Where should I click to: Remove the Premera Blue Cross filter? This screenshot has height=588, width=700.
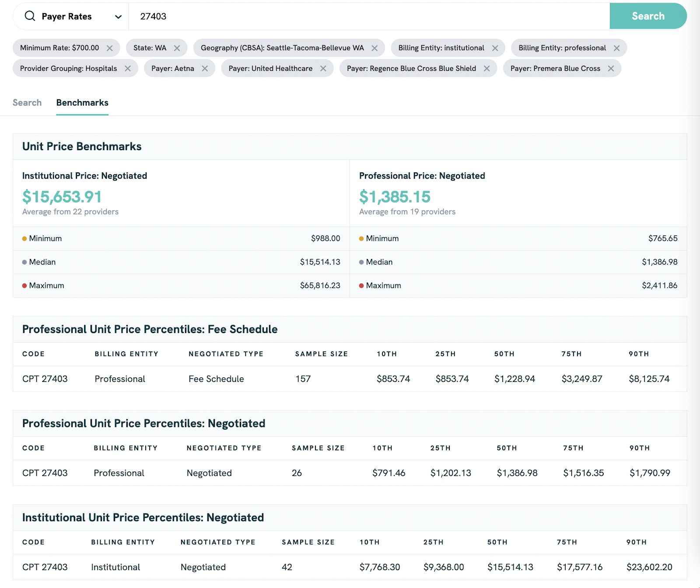coord(611,69)
